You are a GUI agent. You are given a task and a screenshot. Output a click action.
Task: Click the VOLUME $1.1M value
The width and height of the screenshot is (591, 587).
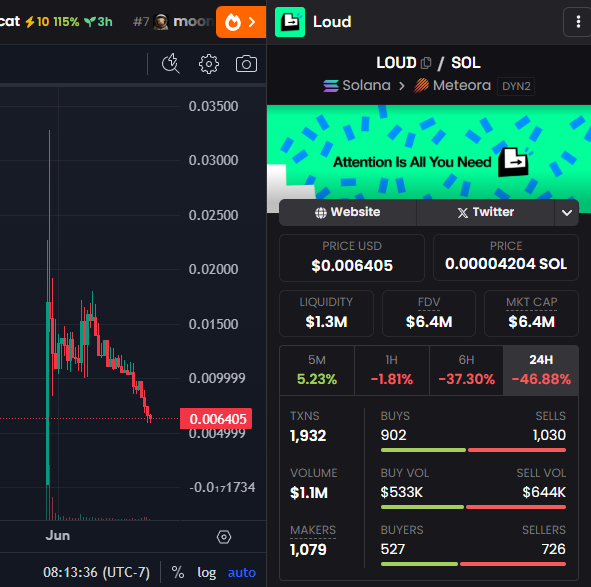click(309, 493)
